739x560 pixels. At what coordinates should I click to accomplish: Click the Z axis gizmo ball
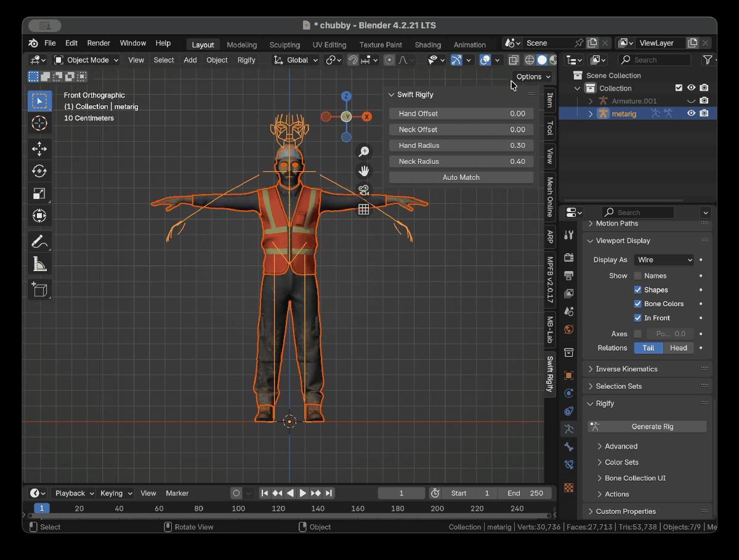347,96
